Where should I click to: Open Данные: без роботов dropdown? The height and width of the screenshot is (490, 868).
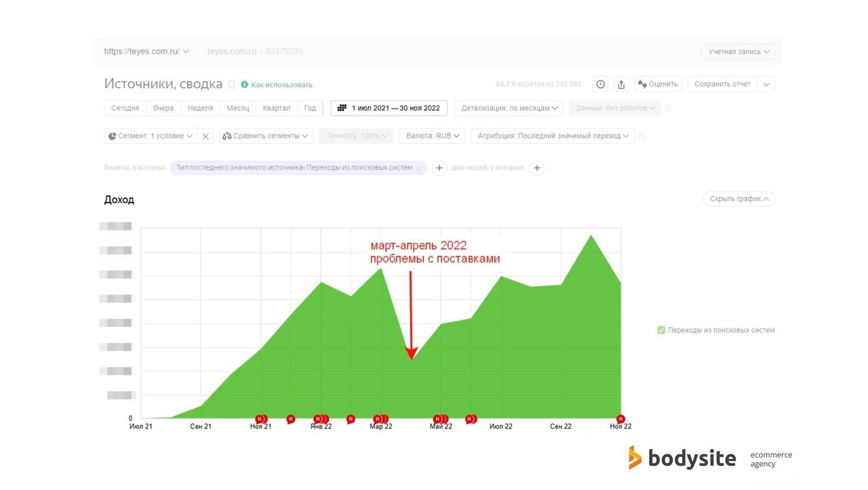click(x=615, y=108)
